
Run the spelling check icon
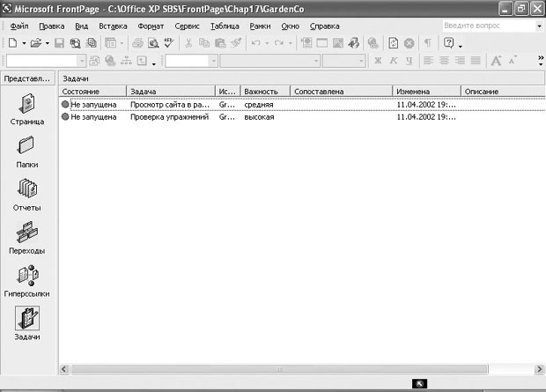point(169,43)
